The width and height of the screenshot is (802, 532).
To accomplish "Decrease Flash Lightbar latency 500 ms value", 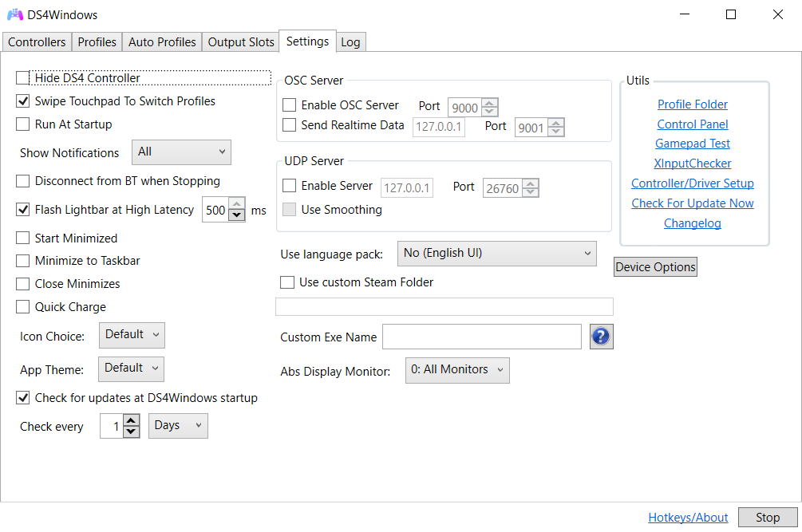I will [236, 215].
